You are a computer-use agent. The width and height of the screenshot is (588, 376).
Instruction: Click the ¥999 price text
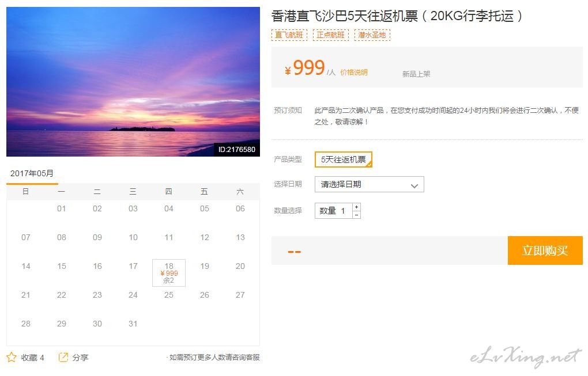tap(304, 68)
